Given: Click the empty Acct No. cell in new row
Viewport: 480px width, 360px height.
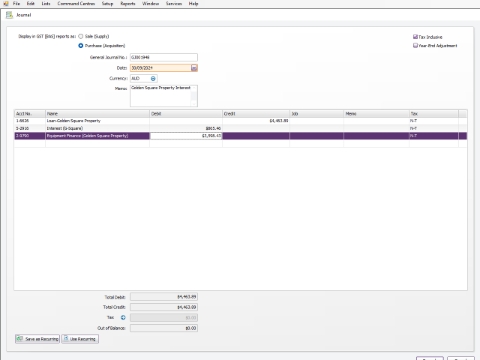Looking at the screenshot, I should tap(30, 144).
